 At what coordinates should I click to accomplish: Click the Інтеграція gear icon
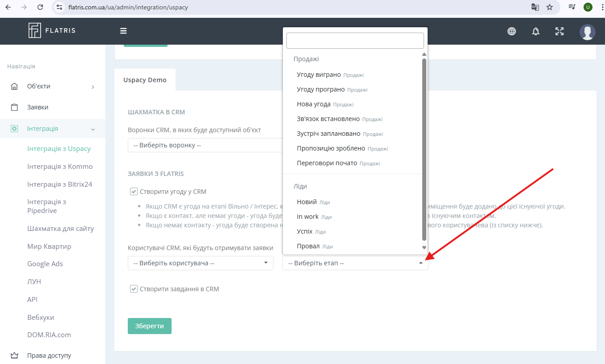click(x=14, y=129)
